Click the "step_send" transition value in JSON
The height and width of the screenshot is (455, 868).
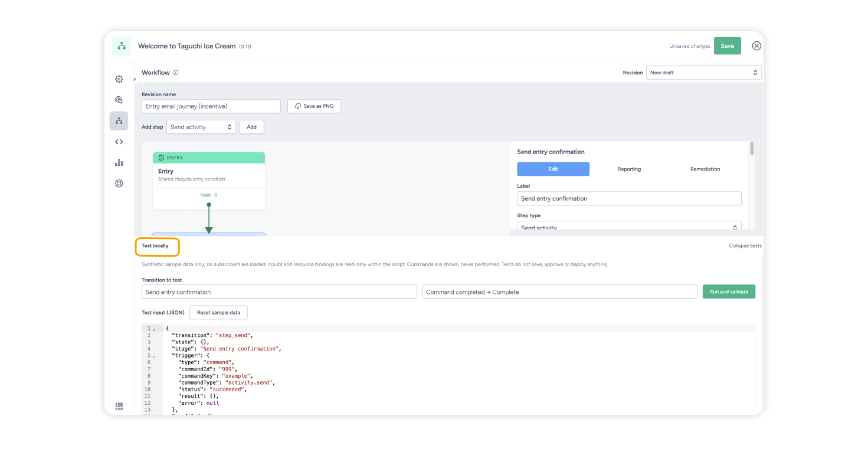tap(234, 335)
